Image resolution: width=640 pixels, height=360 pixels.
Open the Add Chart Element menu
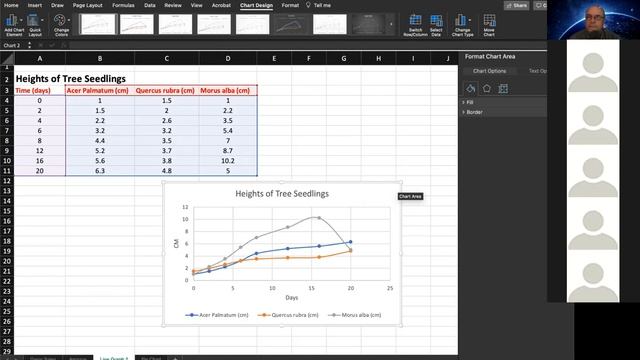pos(14,25)
